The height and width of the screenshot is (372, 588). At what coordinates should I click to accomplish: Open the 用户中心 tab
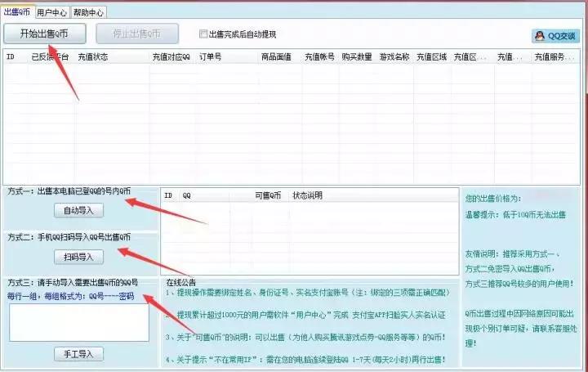(x=51, y=13)
